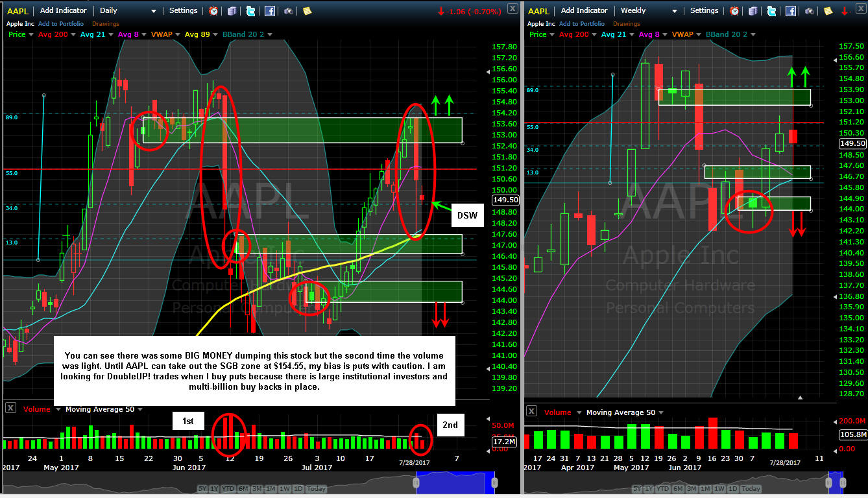Image resolution: width=868 pixels, height=498 pixels.
Task: Click the AAPL ticker symbol in Daily chart
Action: pos(18,11)
